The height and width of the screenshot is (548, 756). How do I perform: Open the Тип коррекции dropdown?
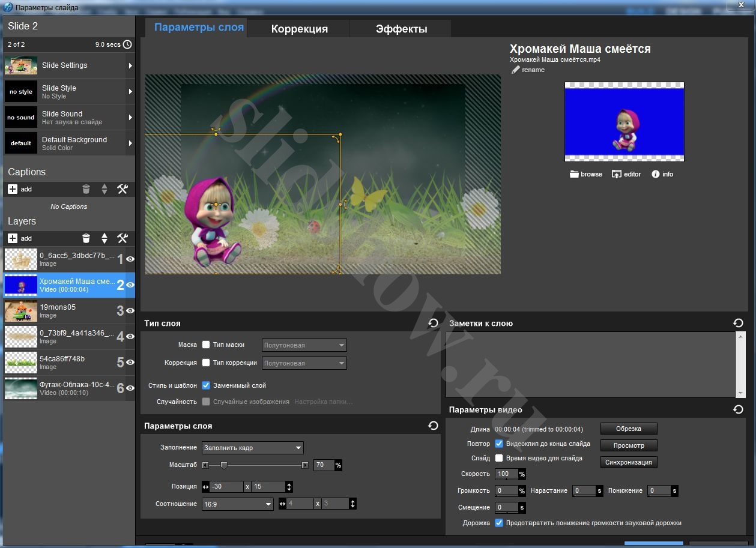click(304, 363)
